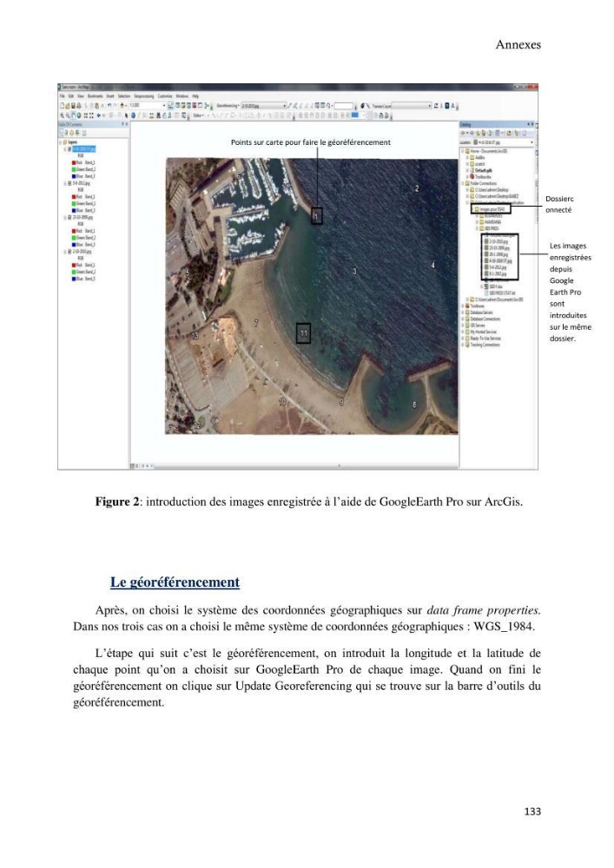Select the HAMDANIA folder in Catalog
Screen dimensions: 614x868
tap(492, 221)
